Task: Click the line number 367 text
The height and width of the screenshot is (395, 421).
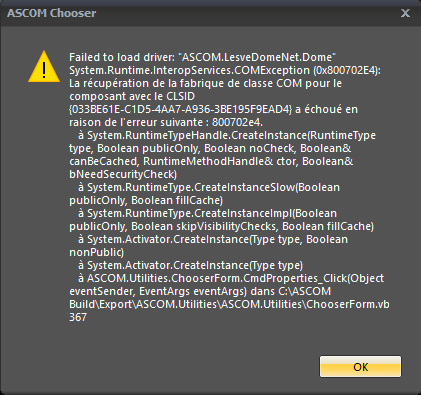Action: click(78, 317)
